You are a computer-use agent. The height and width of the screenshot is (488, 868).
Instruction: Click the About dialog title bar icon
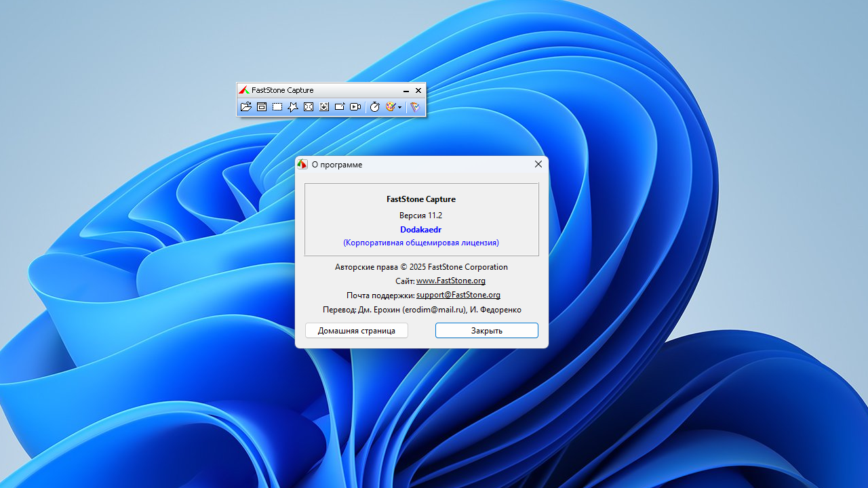[302, 164]
